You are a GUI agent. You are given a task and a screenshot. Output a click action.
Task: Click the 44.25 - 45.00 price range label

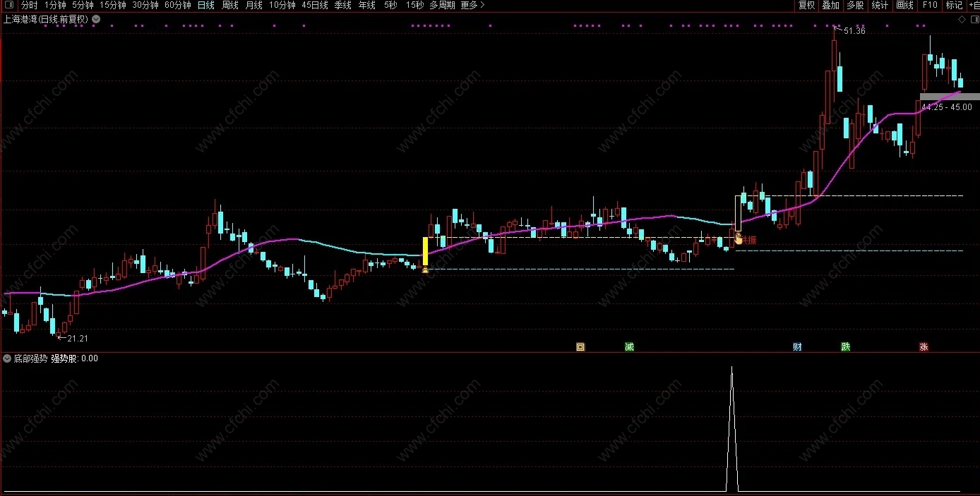coord(947,107)
